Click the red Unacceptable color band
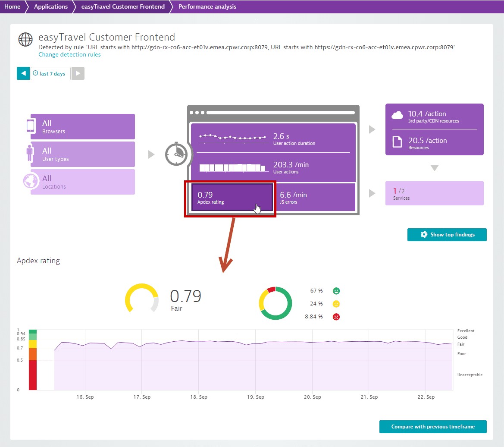 (33, 375)
